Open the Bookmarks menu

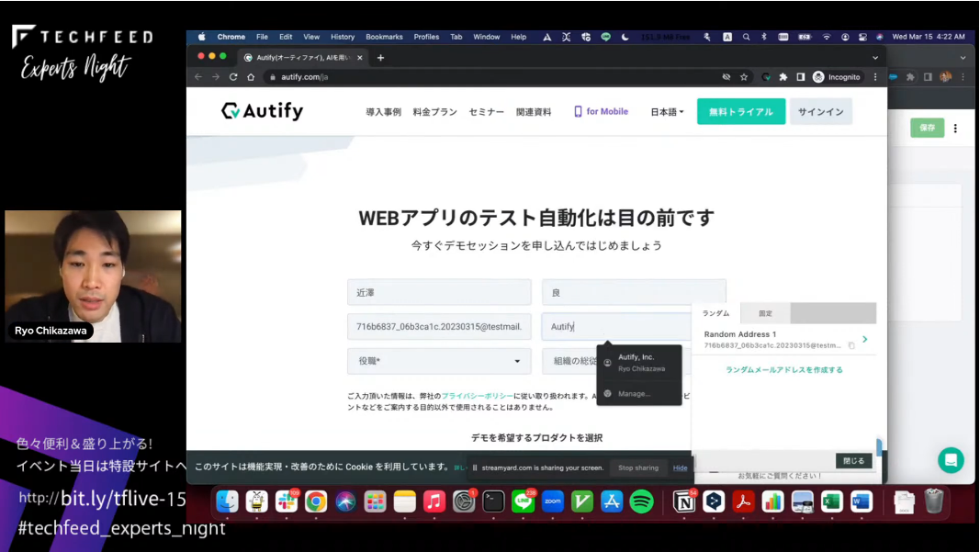point(384,37)
